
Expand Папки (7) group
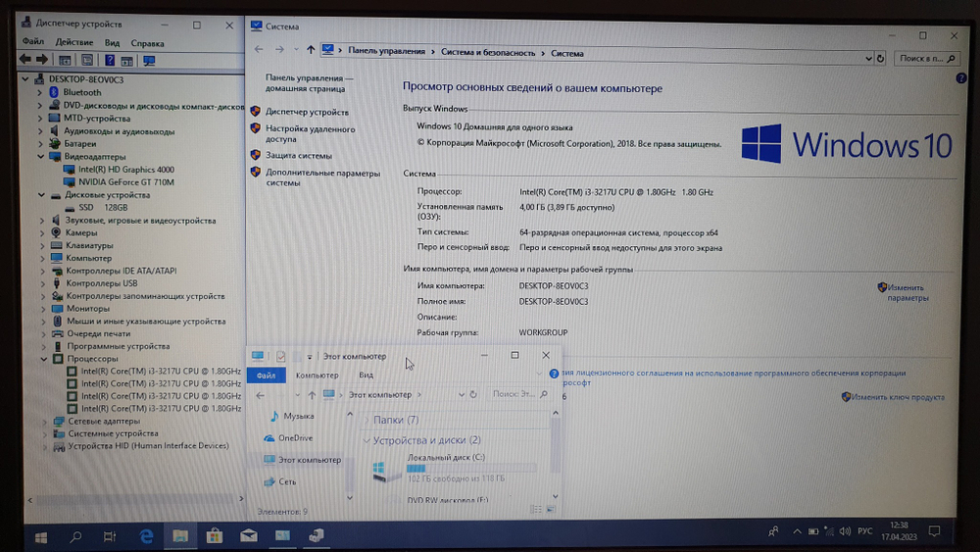coord(367,420)
